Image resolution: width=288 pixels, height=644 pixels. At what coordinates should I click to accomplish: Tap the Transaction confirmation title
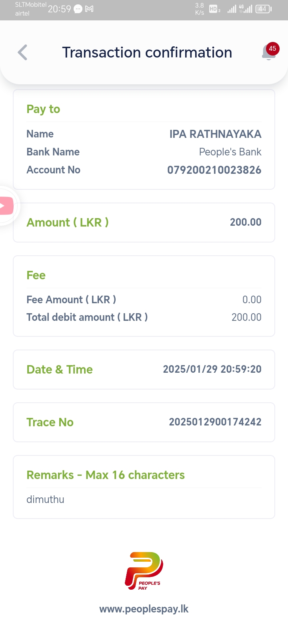click(147, 52)
